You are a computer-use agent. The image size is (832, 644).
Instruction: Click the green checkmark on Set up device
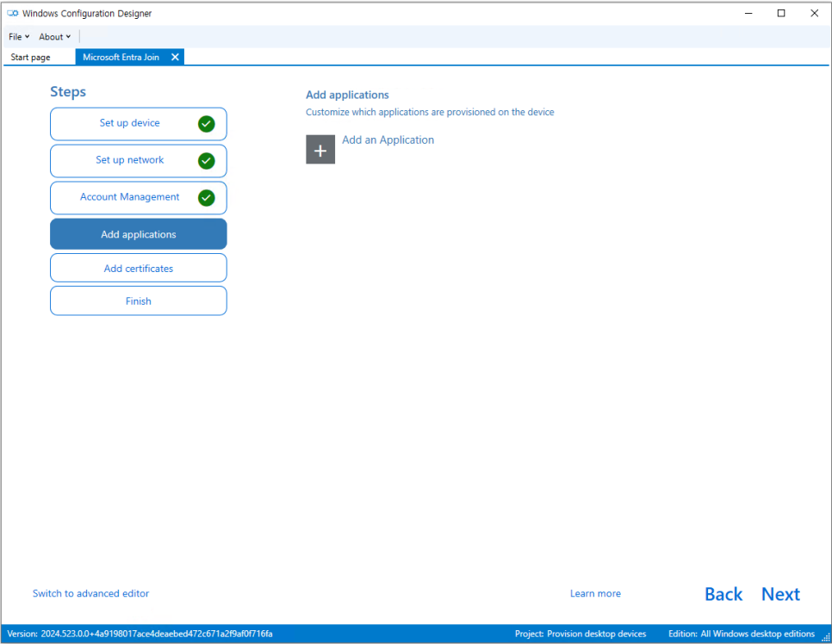[x=207, y=124]
